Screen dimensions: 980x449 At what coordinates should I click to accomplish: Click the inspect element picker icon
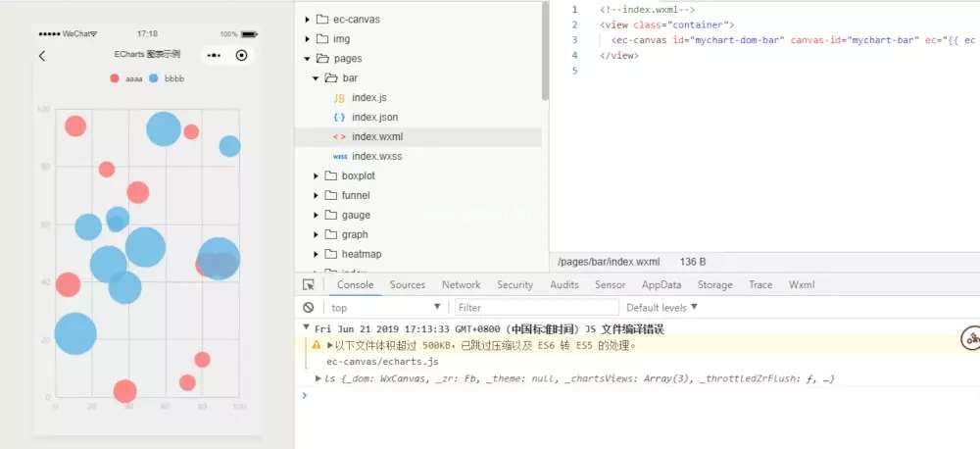pyautogui.click(x=309, y=285)
